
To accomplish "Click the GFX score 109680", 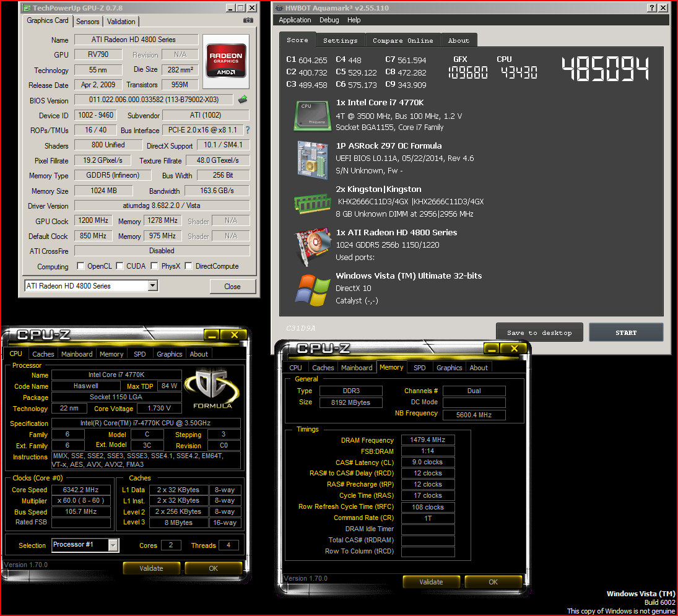I will (468, 72).
